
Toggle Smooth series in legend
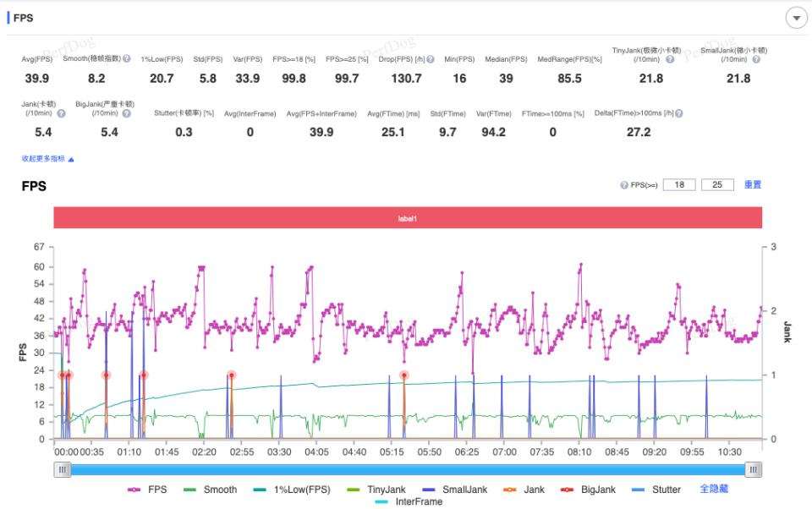point(211,490)
